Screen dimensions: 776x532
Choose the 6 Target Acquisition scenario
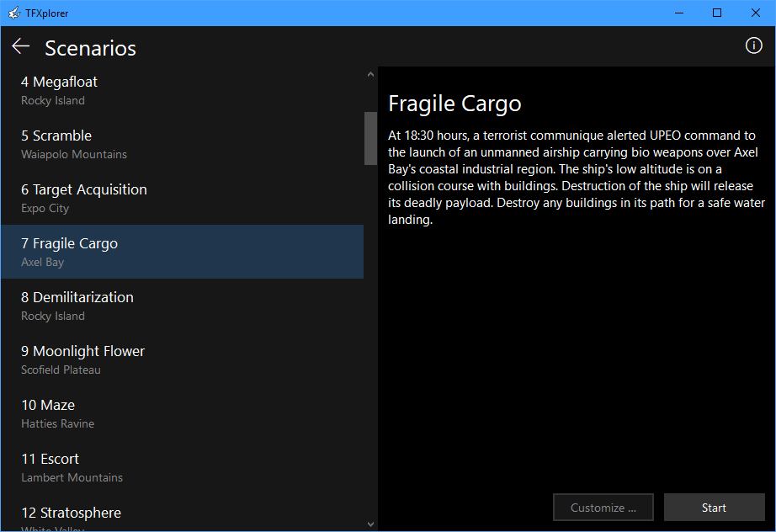[x=182, y=198]
